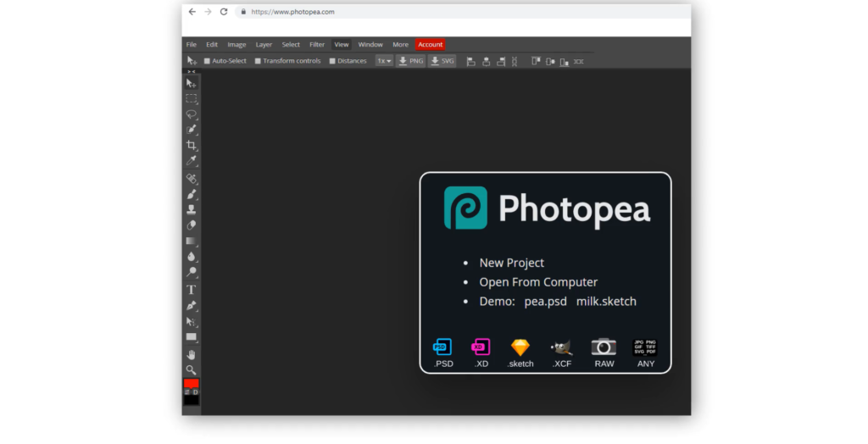The width and height of the screenshot is (868, 444).
Task: Open the Layer menu
Action: (264, 44)
